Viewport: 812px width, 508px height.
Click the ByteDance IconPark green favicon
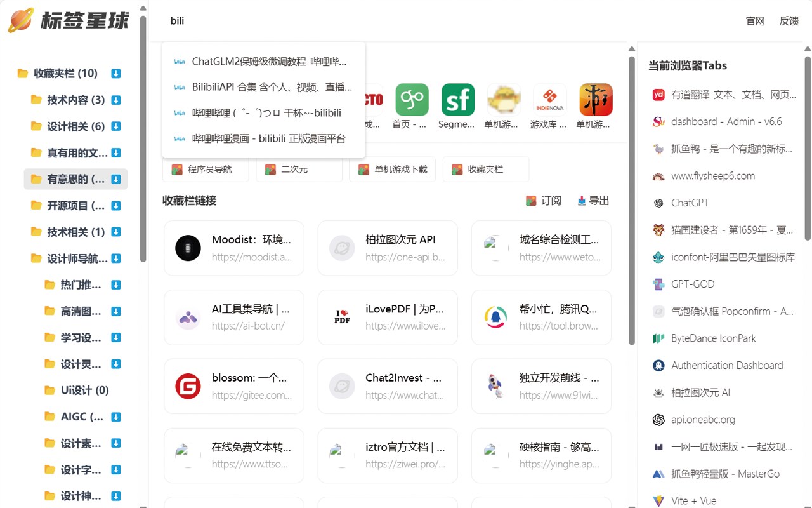(x=658, y=338)
